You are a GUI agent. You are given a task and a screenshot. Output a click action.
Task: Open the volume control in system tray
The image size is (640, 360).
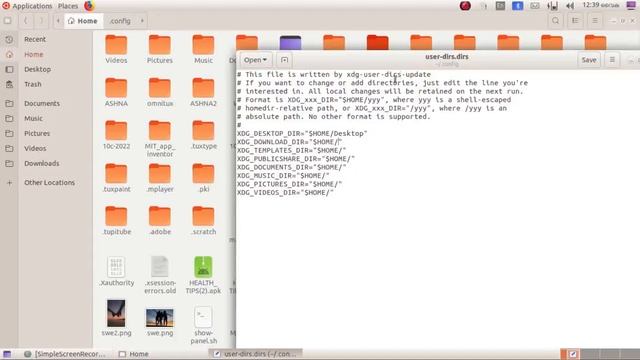[570, 6]
